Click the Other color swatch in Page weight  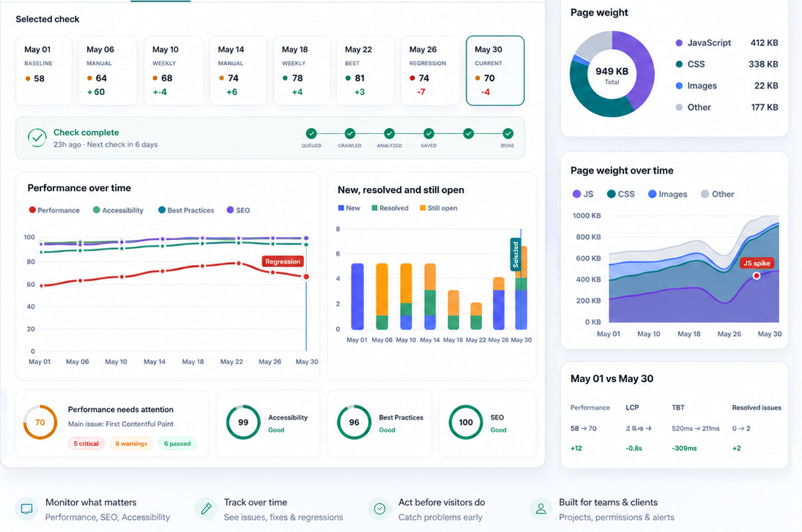point(679,108)
